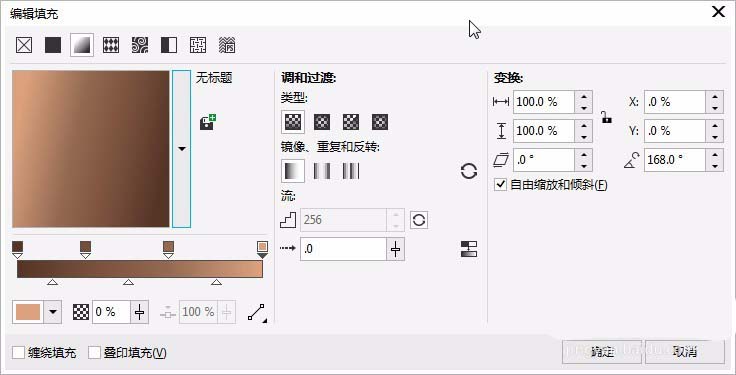Screen dimensions: 736x375
Task: Open the fill picker dropdown arrow
Action: coord(182,149)
